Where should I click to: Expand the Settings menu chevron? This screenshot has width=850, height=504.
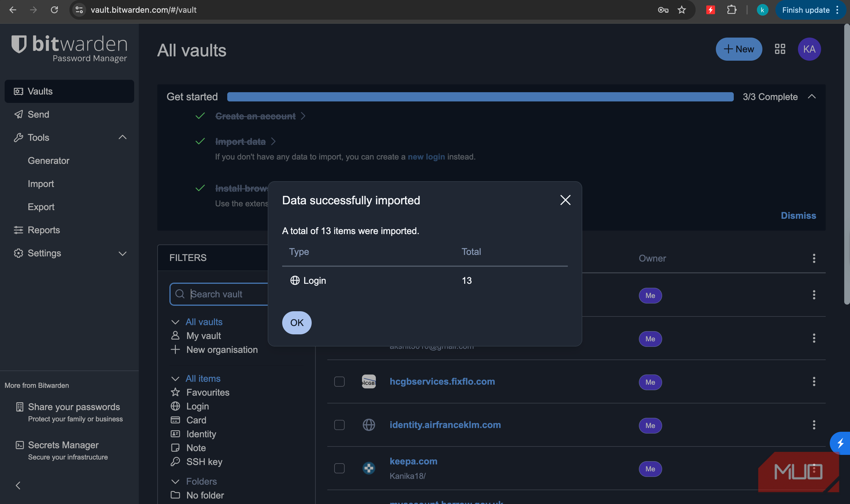[122, 253]
